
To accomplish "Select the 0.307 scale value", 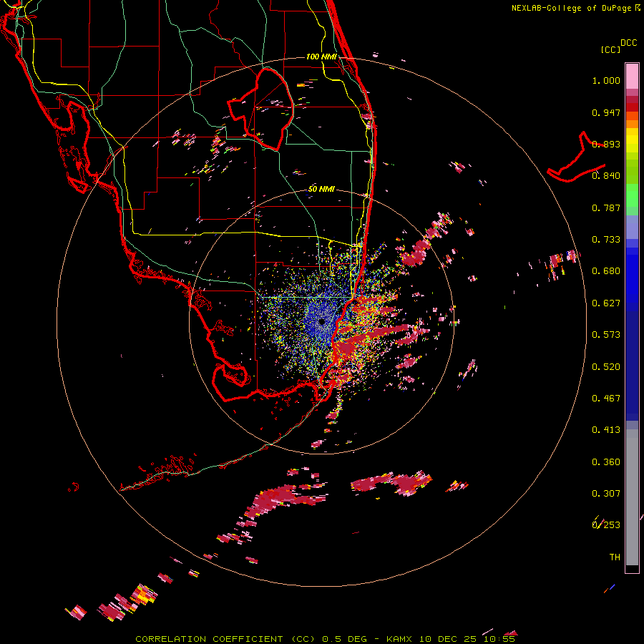I will pos(606,494).
